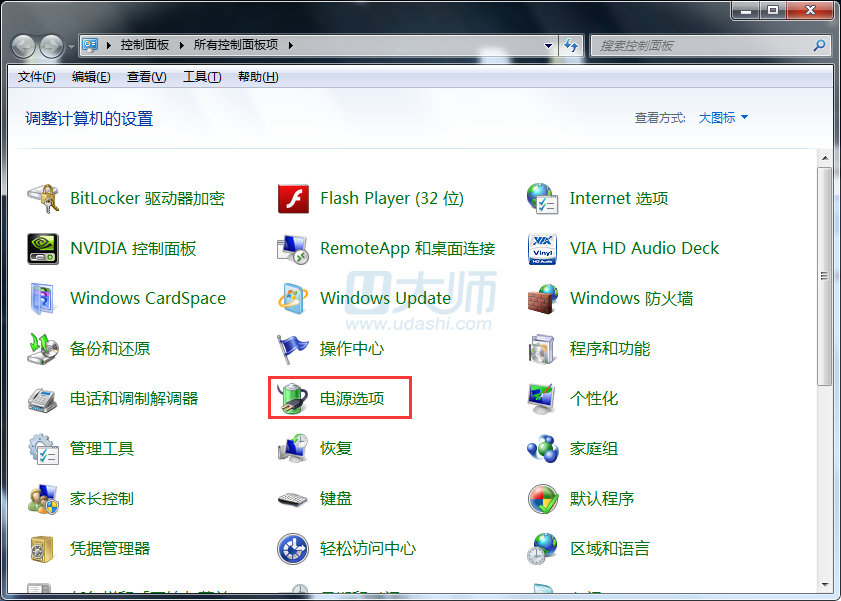Image resolution: width=841 pixels, height=601 pixels.
Task: Open the Windows 防火墙 brick wall icon
Action: coord(542,298)
